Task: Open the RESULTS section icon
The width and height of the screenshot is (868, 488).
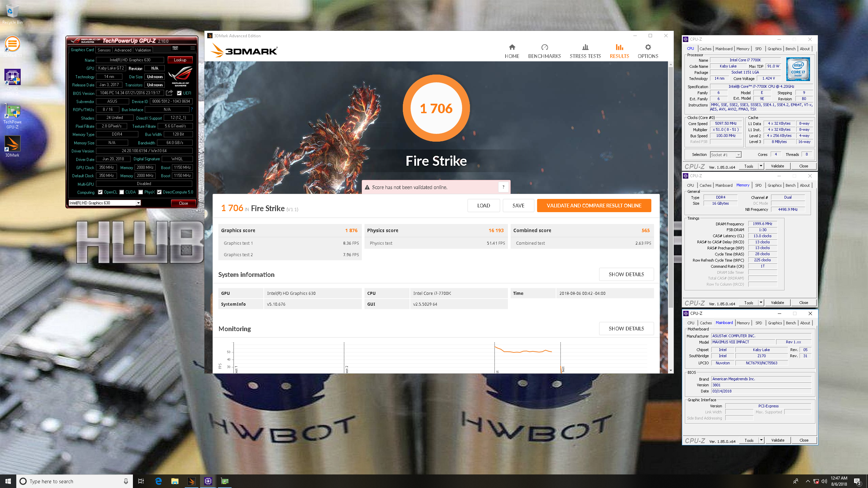Action: [x=619, y=47]
